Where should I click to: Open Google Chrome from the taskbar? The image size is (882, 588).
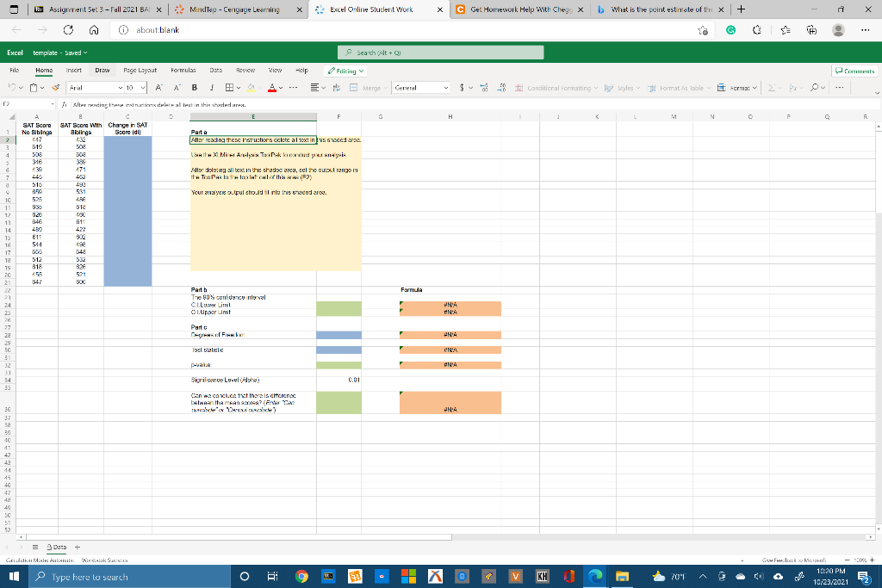pyautogui.click(x=301, y=577)
